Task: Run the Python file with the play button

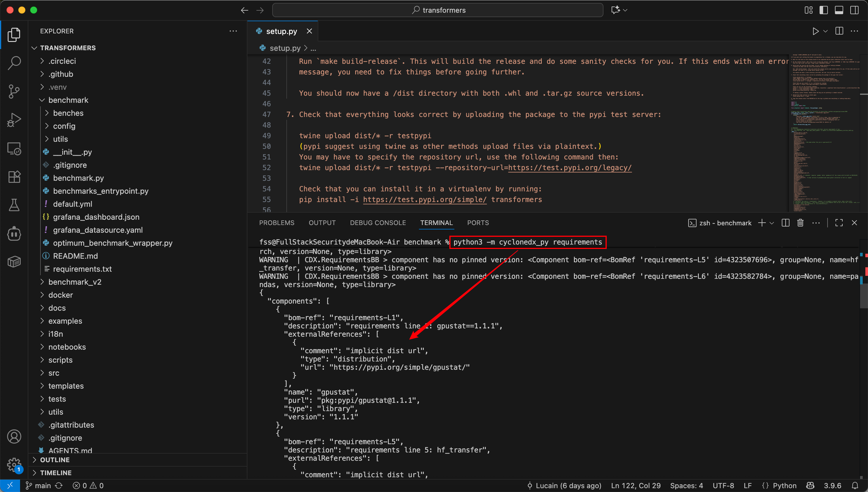Action: pos(815,31)
